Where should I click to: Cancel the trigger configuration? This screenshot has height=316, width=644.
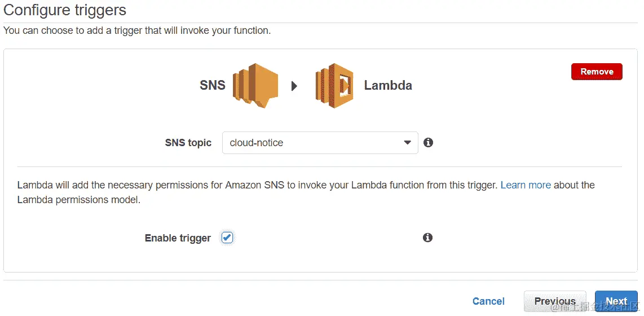tap(488, 301)
